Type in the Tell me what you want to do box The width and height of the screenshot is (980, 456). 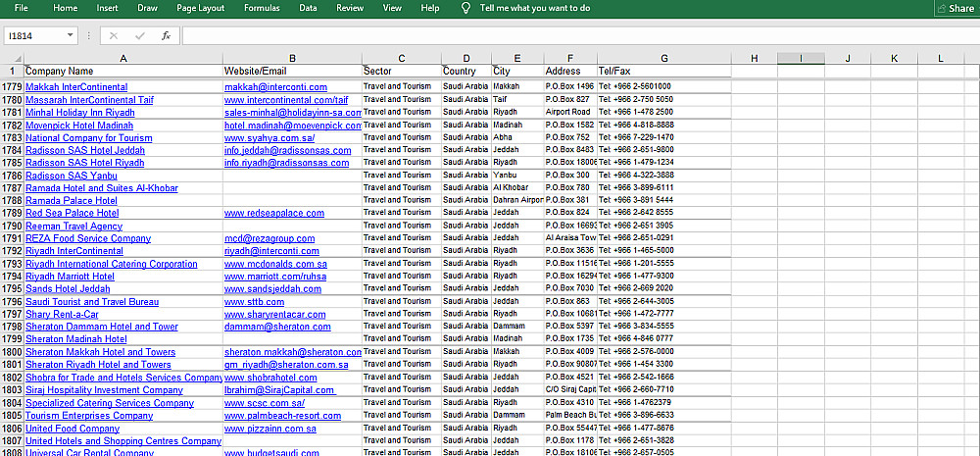[535, 8]
